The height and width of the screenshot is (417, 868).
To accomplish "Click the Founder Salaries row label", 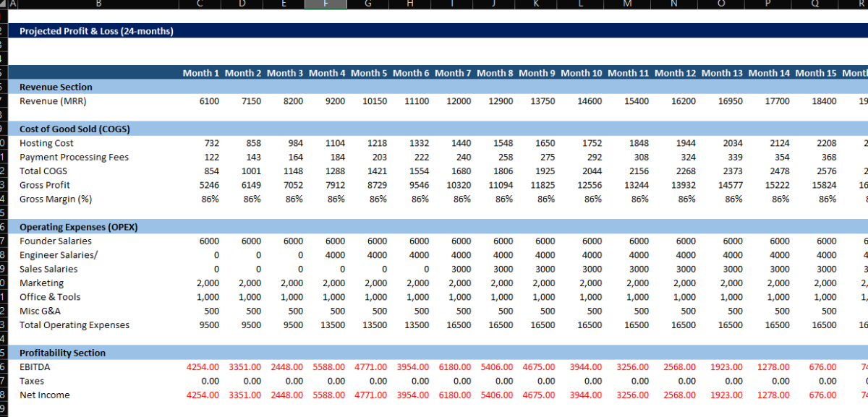I will 56,241.
